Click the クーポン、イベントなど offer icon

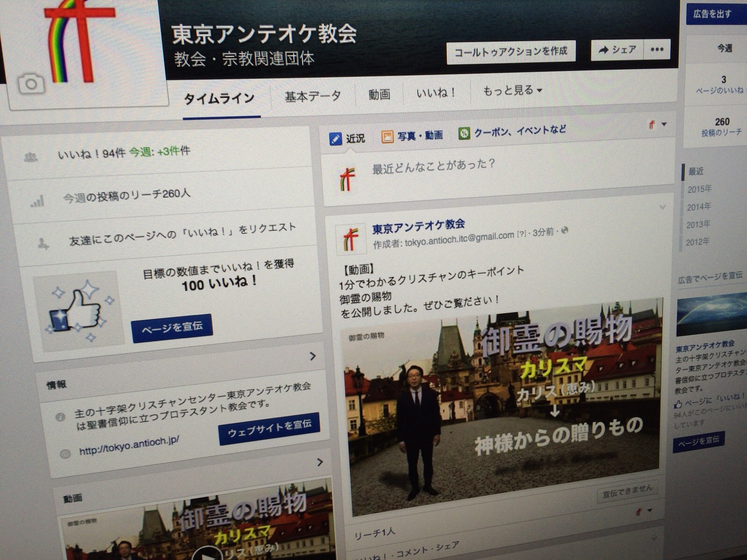click(464, 133)
